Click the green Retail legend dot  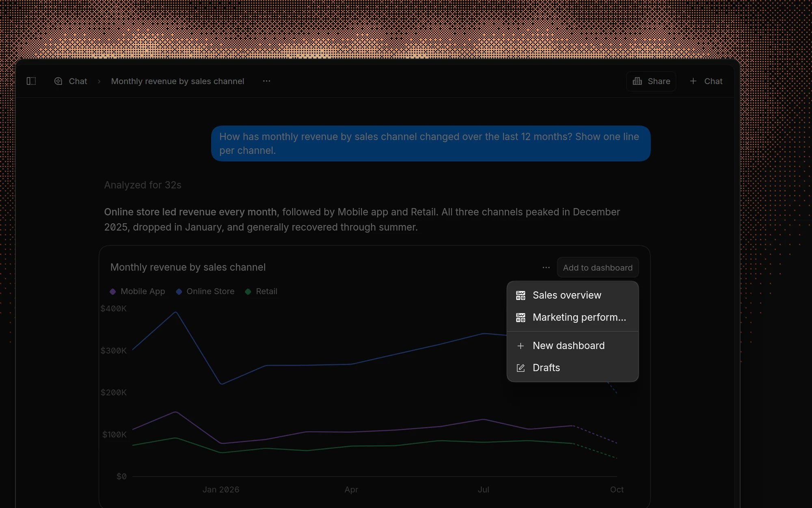click(x=248, y=291)
